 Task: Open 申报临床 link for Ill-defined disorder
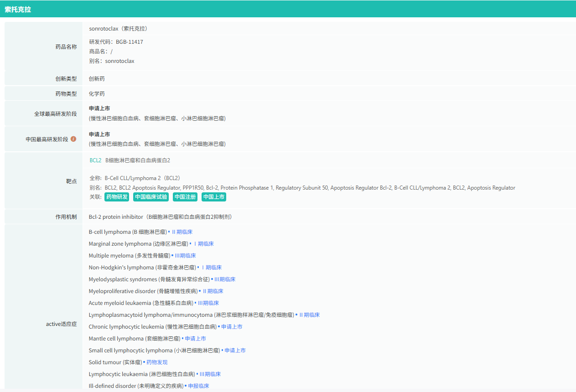[198, 386]
